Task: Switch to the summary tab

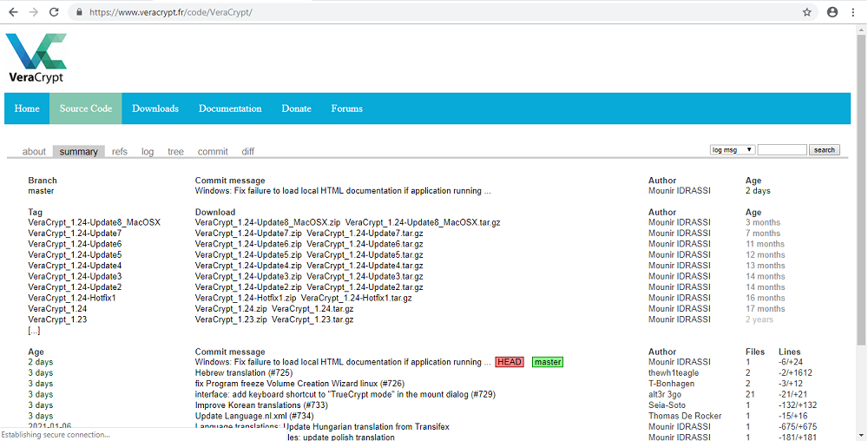Action: (x=79, y=152)
